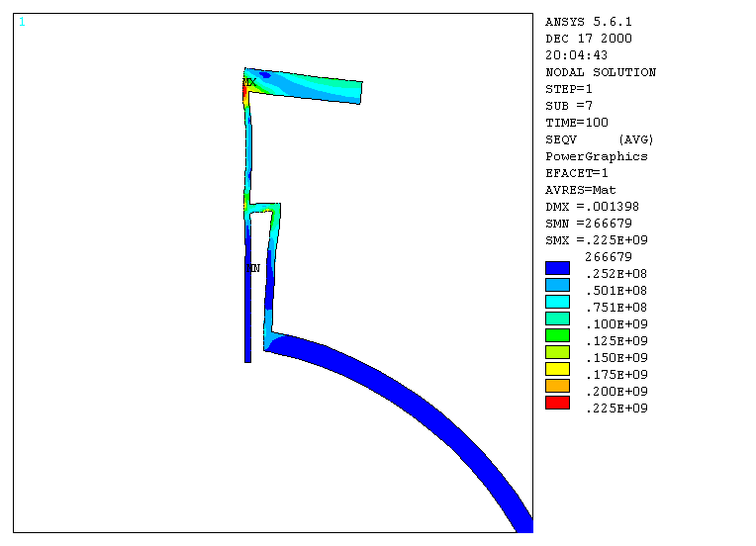Click the DMX =.001398 value
This screenshot has height=546, width=756.
point(592,207)
